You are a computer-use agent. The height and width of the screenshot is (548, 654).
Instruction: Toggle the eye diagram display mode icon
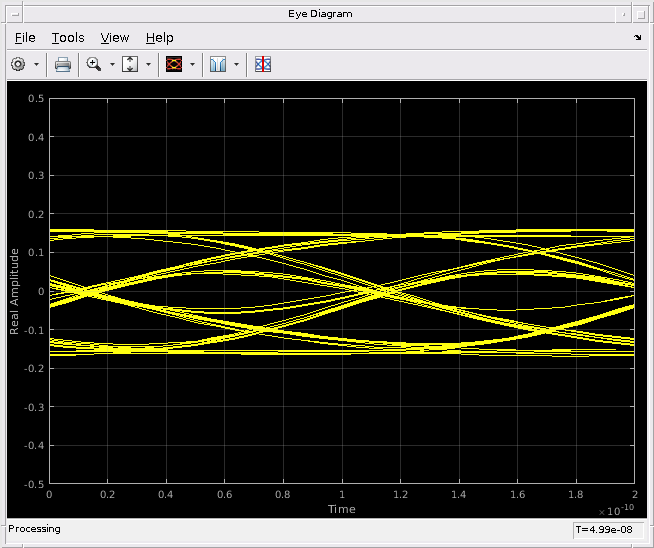[x=173, y=64]
